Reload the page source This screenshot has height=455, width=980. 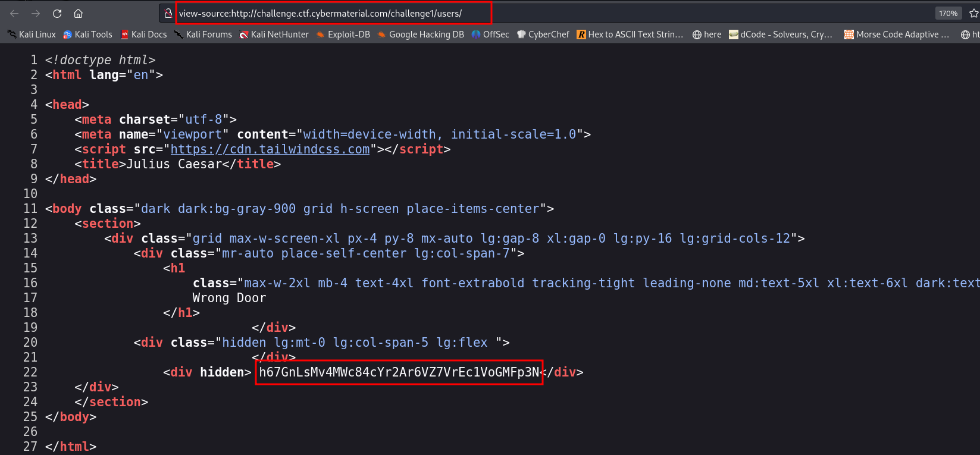coord(57,13)
